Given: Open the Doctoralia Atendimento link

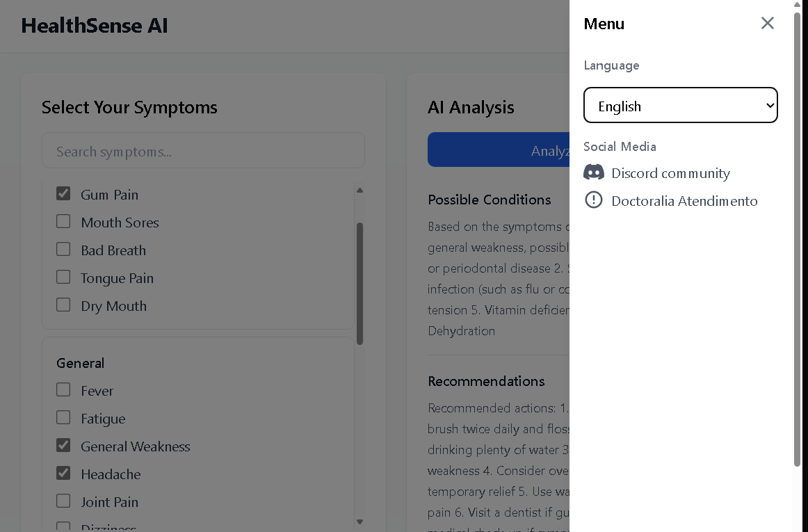Looking at the screenshot, I should pos(684,201).
